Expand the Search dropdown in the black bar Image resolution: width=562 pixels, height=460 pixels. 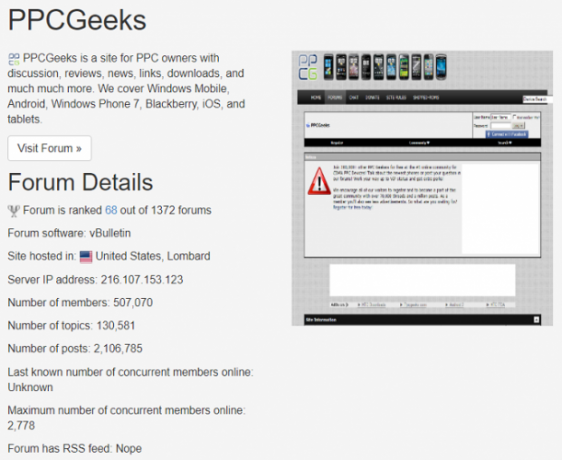click(x=505, y=143)
